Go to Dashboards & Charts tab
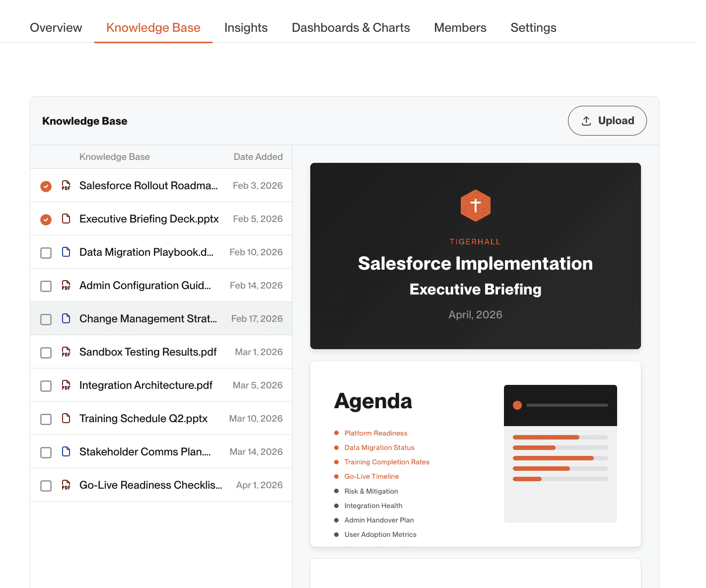The width and height of the screenshot is (706, 588). 351,28
